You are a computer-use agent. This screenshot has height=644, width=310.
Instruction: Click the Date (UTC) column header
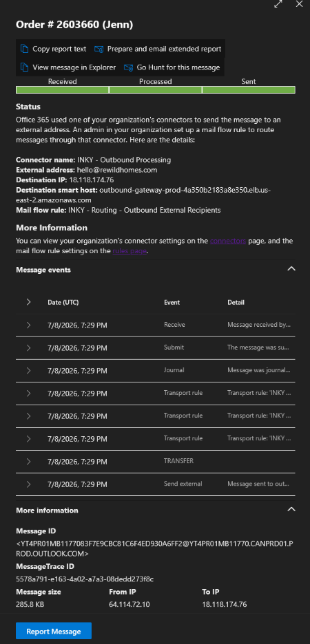63,302
